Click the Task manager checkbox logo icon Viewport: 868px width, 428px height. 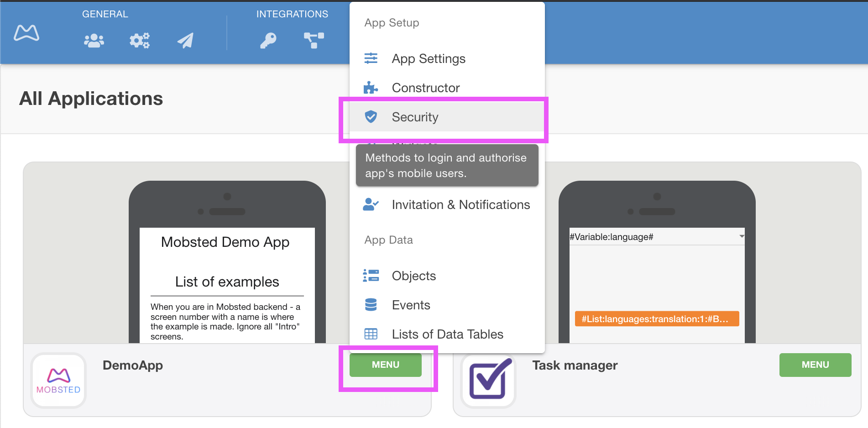pos(488,381)
